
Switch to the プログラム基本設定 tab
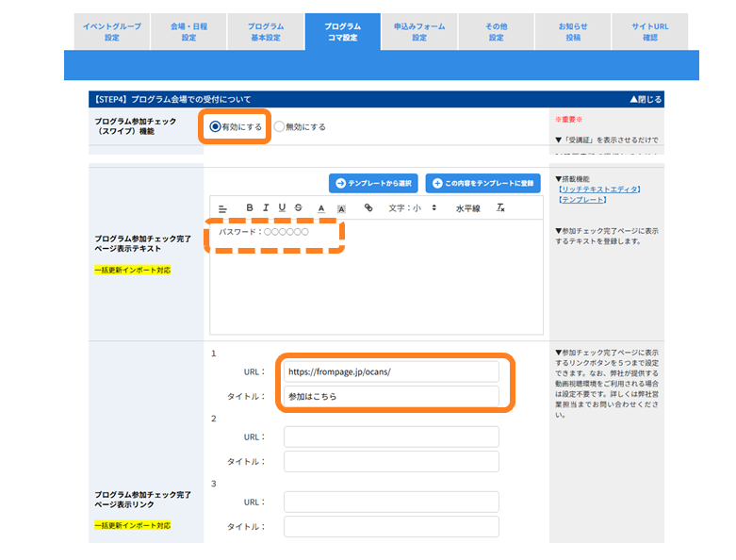click(x=266, y=31)
